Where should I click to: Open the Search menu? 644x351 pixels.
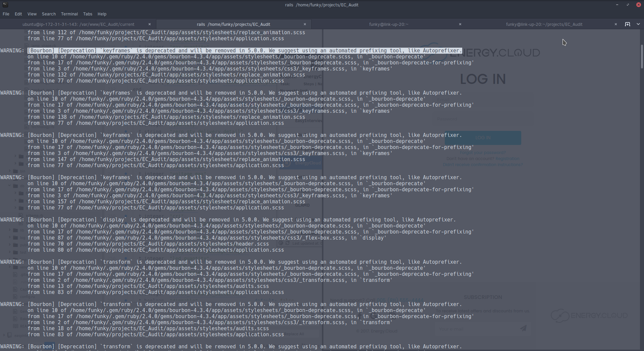click(x=49, y=14)
